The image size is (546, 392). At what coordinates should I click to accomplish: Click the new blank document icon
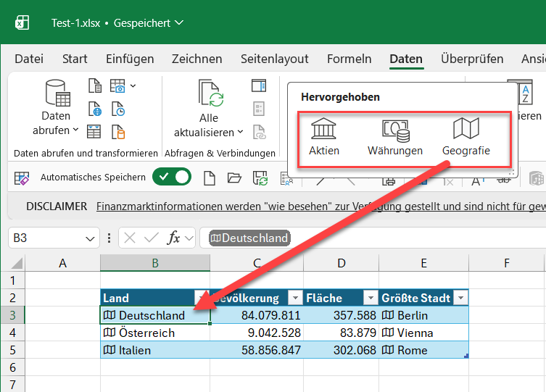(209, 178)
